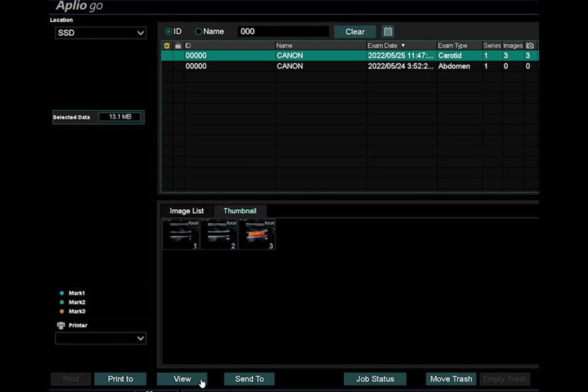Click the Clear search button
The image size is (588, 392).
pos(355,32)
